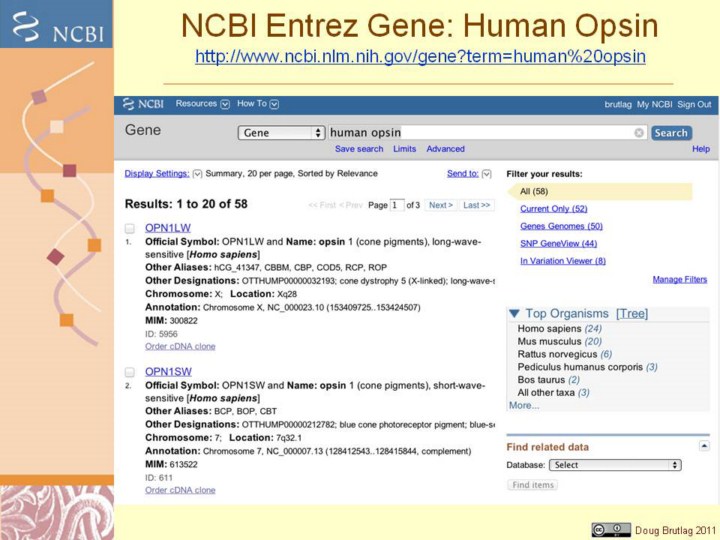Click the NCBI logo in header

(145, 104)
